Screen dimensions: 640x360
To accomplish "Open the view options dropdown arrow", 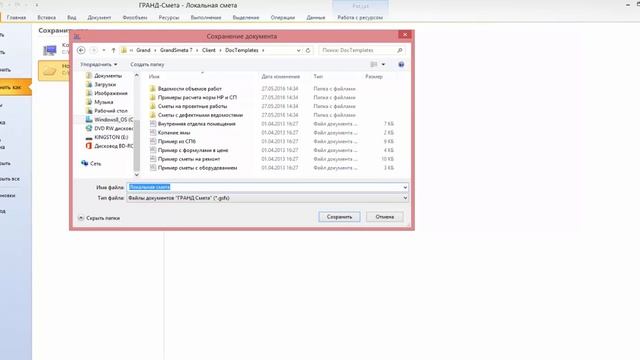I will coord(383,64).
